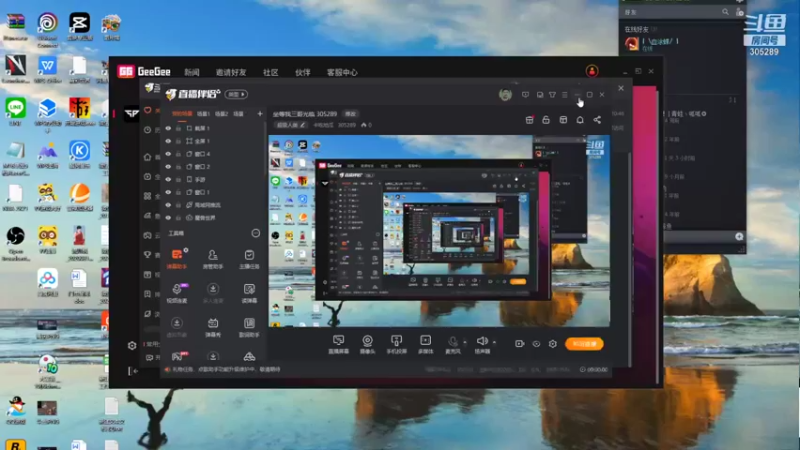Collapse the 工具箱 toolbox panel
The width and height of the screenshot is (800, 450).
pos(256,233)
